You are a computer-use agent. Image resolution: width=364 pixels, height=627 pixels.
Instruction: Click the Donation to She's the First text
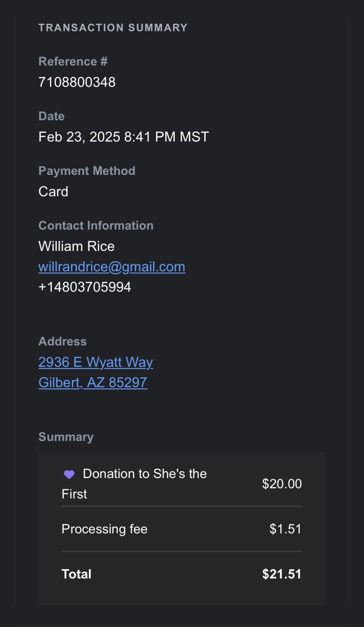coord(144,474)
